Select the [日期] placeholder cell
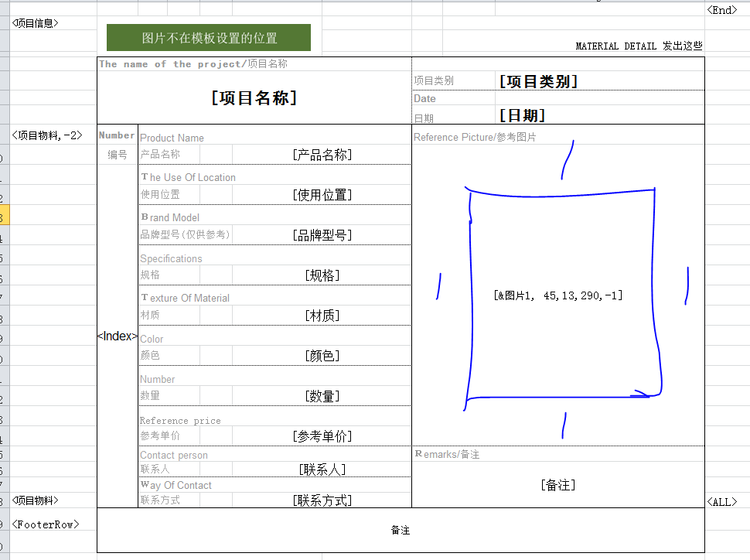Viewport: 750px width, 560px height. pyautogui.click(x=522, y=115)
